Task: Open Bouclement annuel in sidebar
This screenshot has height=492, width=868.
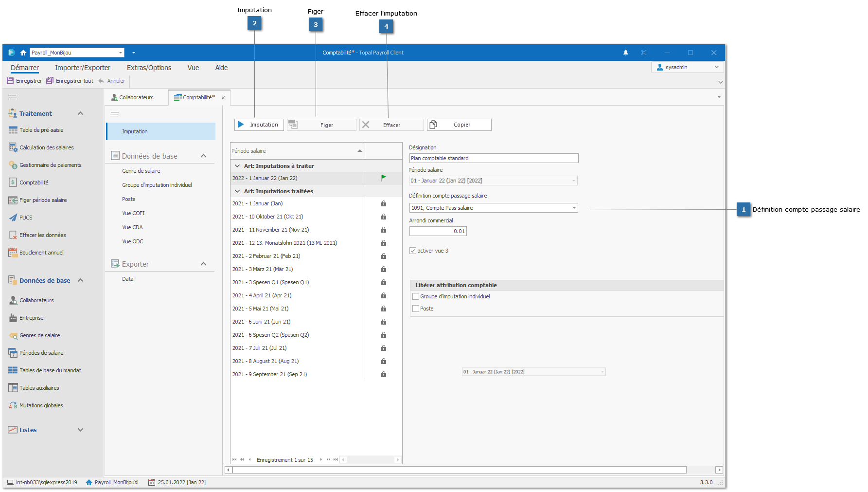Action: point(41,253)
